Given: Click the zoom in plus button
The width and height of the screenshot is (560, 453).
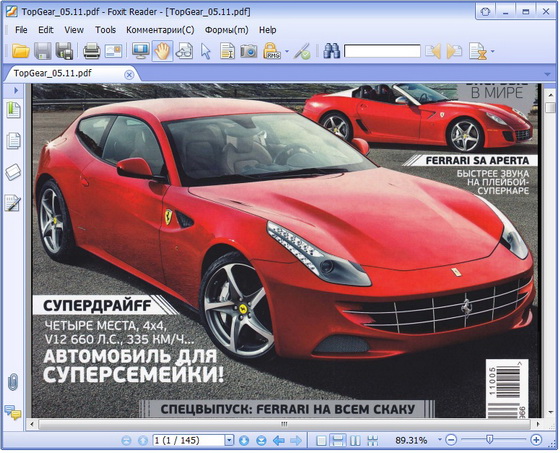Looking at the screenshot, I should point(536,440).
